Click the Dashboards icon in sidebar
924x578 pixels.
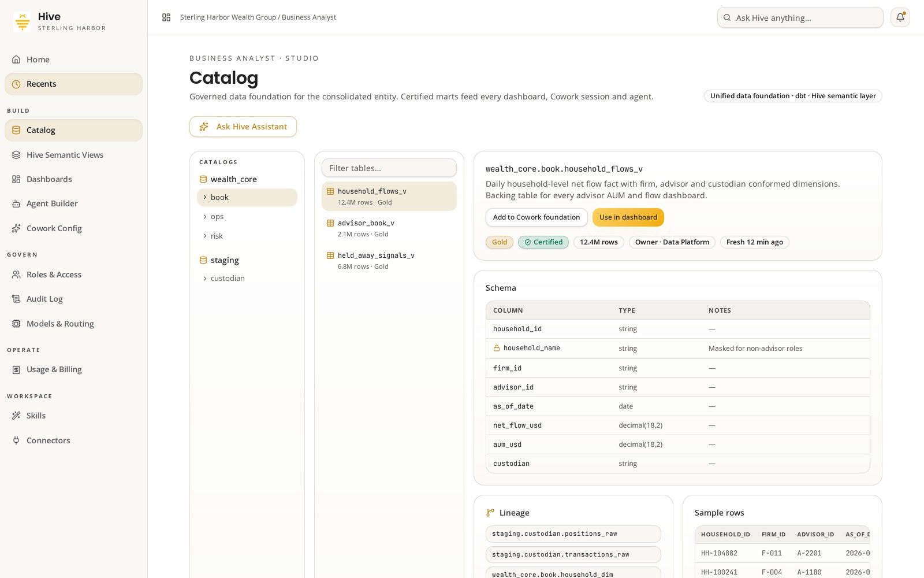point(16,179)
